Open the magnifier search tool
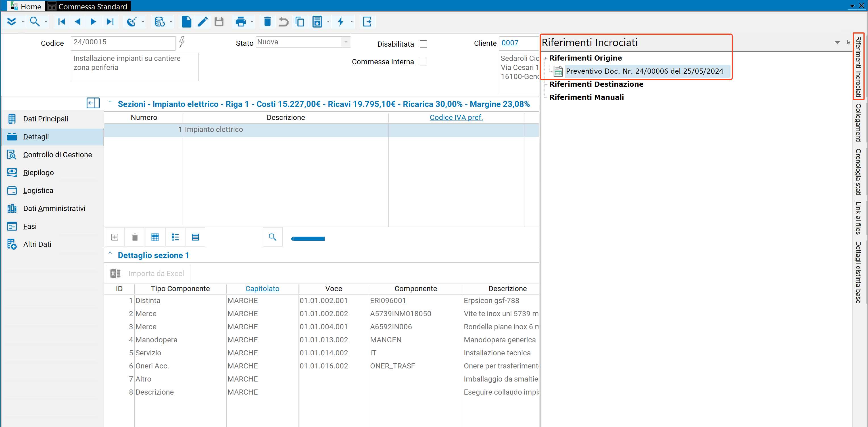 [x=35, y=22]
